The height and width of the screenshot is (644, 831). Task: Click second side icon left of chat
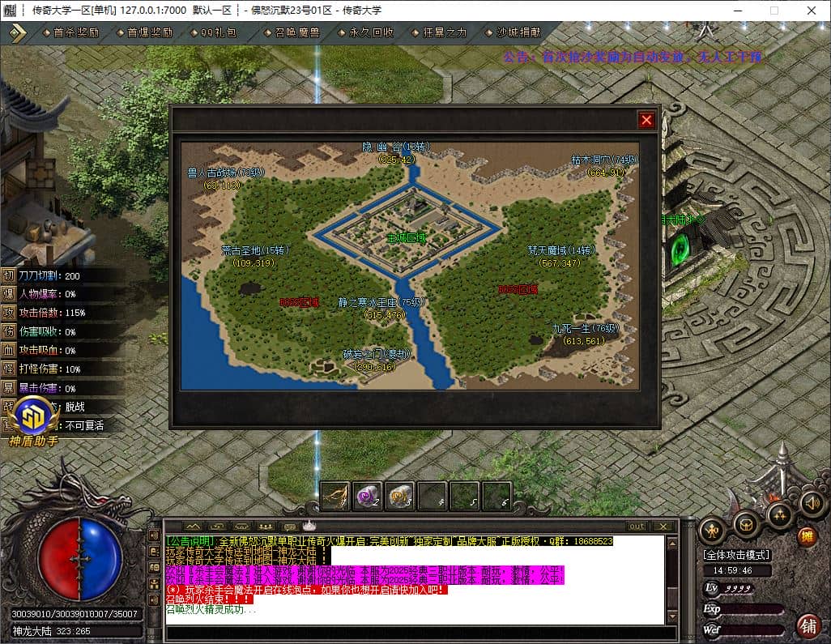click(154, 552)
